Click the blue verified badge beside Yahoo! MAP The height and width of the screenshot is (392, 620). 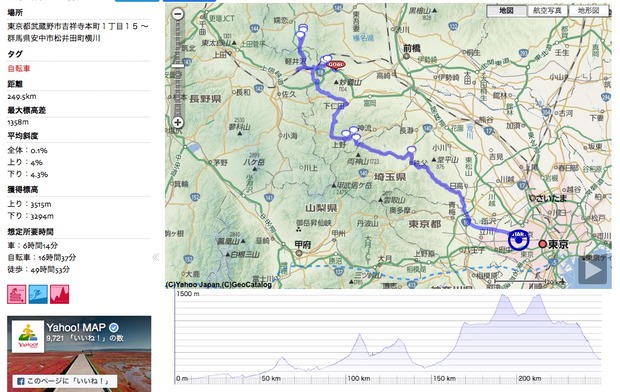114,328
